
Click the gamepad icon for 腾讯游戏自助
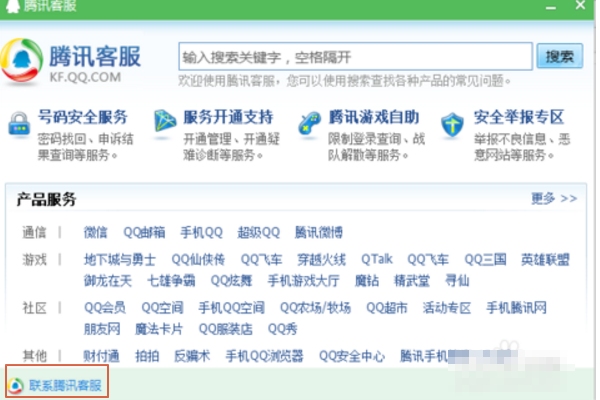(x=309, y=122)
